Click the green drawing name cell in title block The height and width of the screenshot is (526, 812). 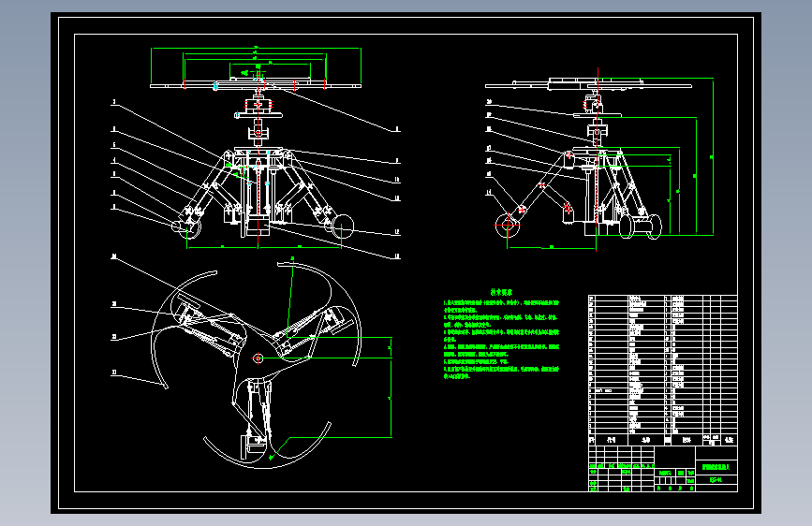716,467
